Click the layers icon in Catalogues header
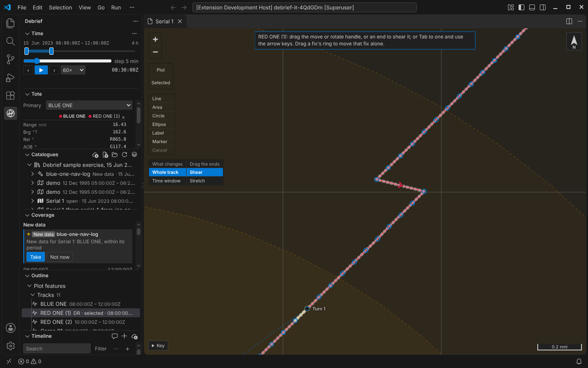 (x=134, y=155)
